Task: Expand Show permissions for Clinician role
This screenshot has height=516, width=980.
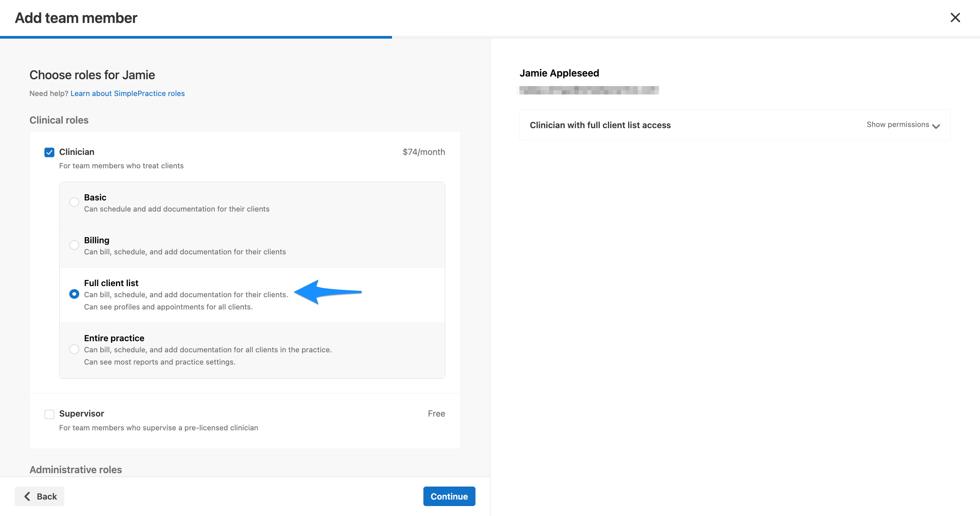Action: click(903, 125)
